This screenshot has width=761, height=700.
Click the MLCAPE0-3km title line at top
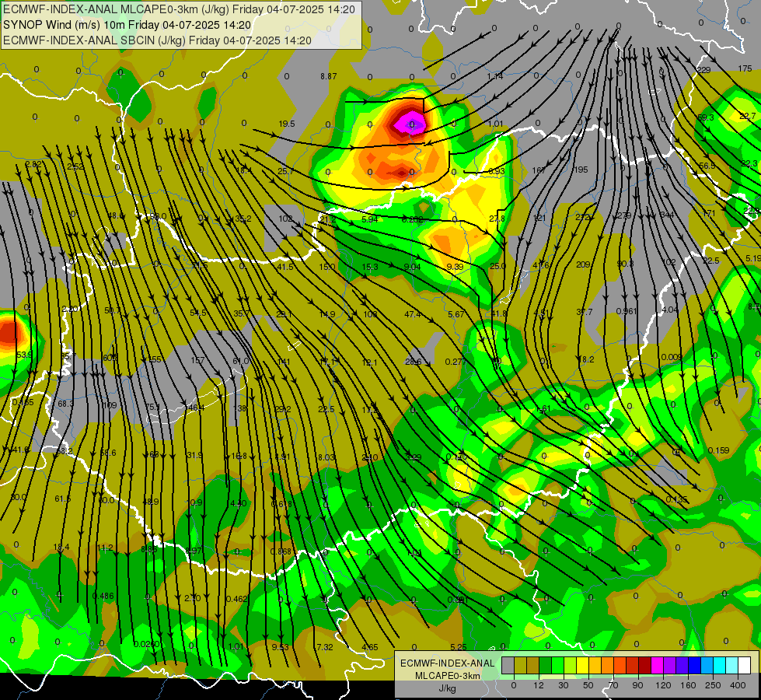pyautogui.click(x=179, y=9)
